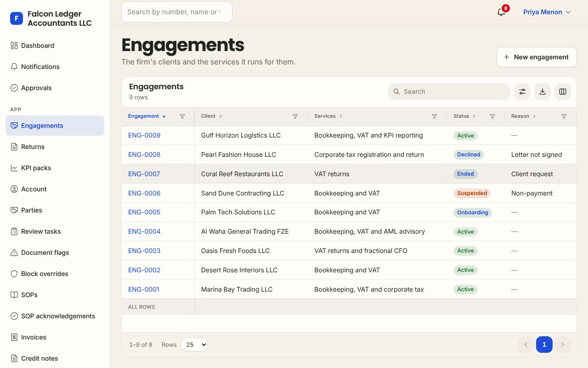Open Review tasks in sidebar
588x368 pixels.
(x=55, y=231)
